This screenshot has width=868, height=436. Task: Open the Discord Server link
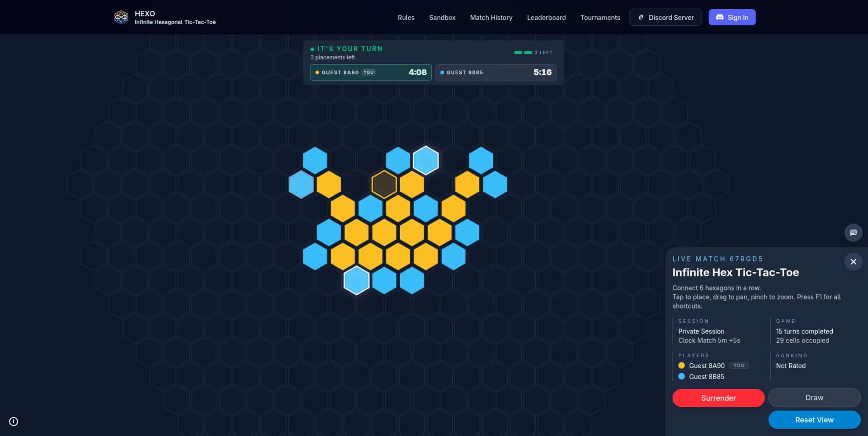click(665, 17)
